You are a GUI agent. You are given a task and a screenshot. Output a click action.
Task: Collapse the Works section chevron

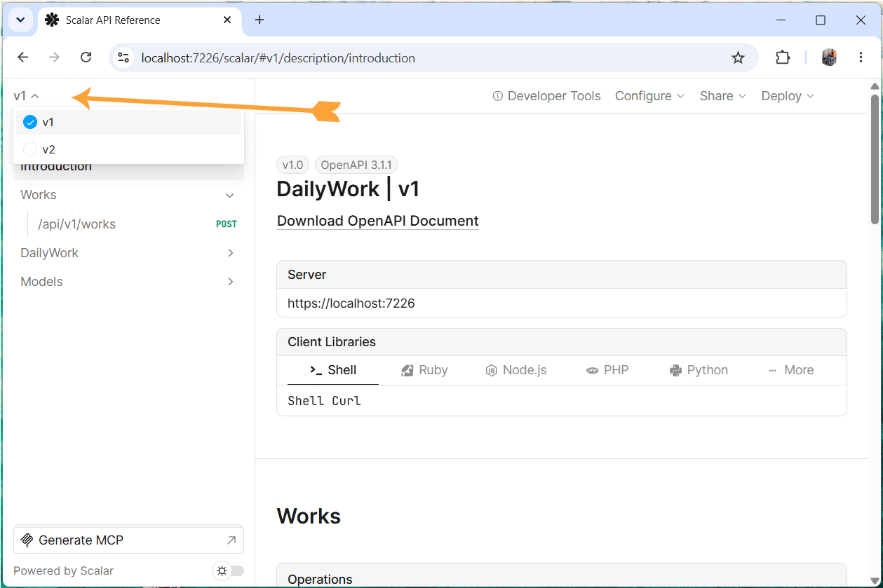pyautogui.click(x=229, y=196)
